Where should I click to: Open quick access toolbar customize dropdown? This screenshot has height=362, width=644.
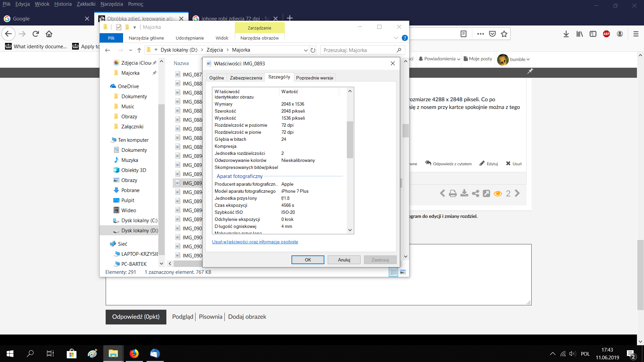pyautogui.click(x=135, y=27)
